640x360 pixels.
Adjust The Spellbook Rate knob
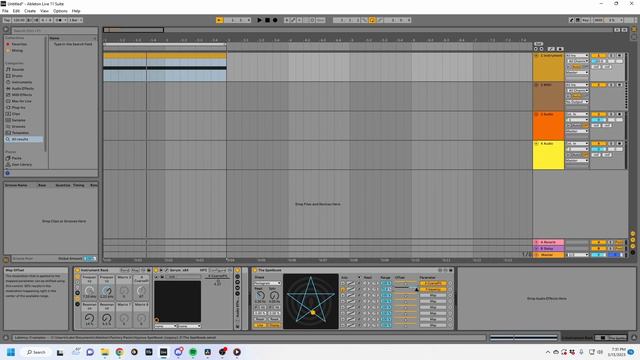(260, 296)
